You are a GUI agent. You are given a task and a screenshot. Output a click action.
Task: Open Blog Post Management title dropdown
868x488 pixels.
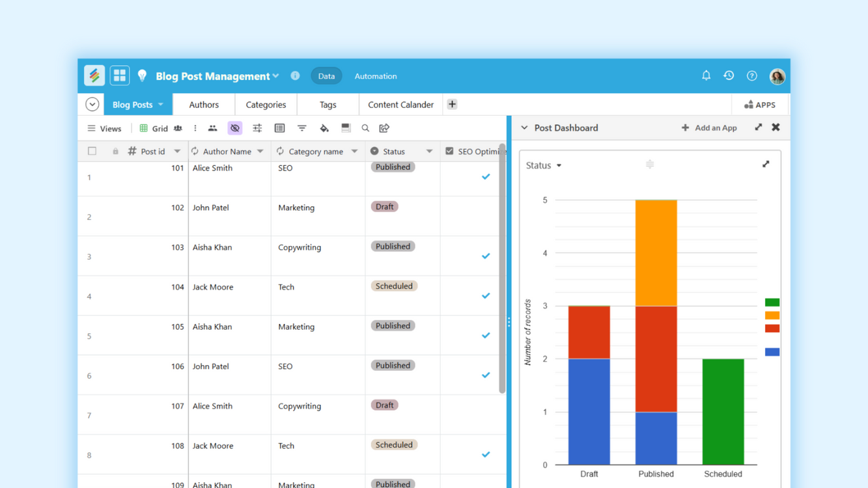tap(276, 76)
